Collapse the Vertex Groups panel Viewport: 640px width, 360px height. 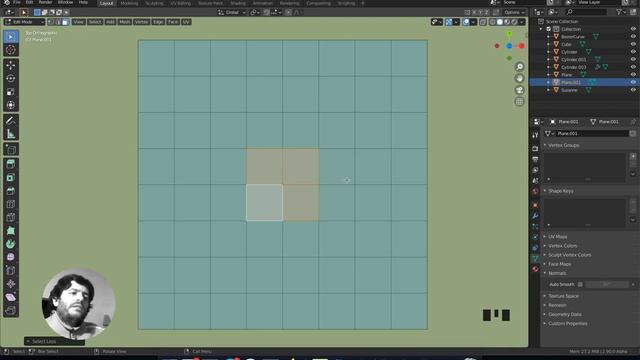point(563,145)
